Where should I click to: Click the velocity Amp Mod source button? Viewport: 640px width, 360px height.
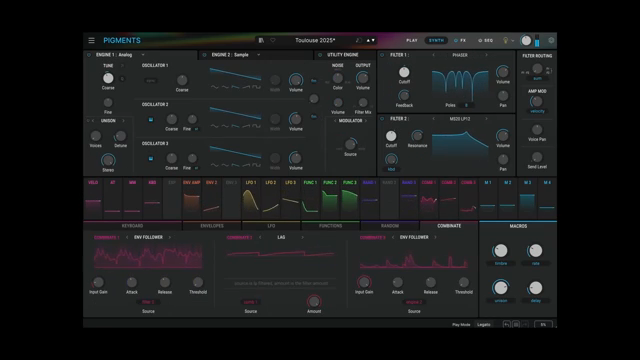coord(537,111)
